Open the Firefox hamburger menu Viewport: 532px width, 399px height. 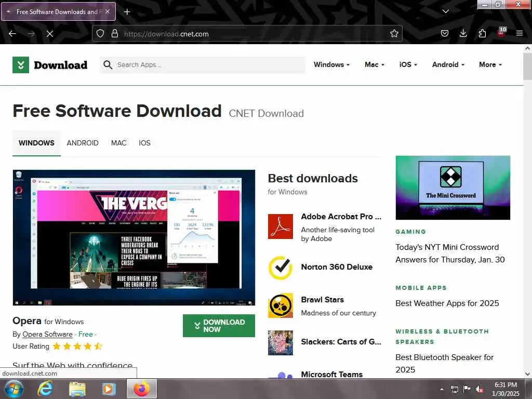(520, 33)
